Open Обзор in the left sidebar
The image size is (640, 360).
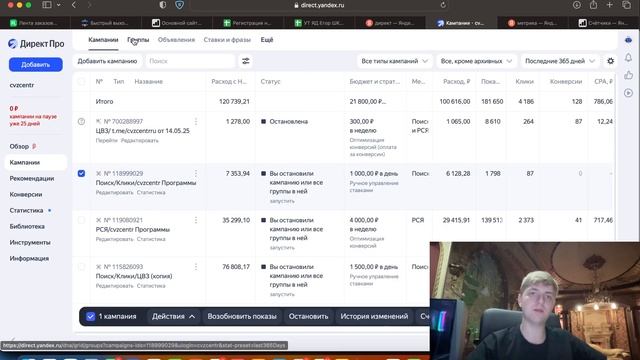(x=19, y=147)
